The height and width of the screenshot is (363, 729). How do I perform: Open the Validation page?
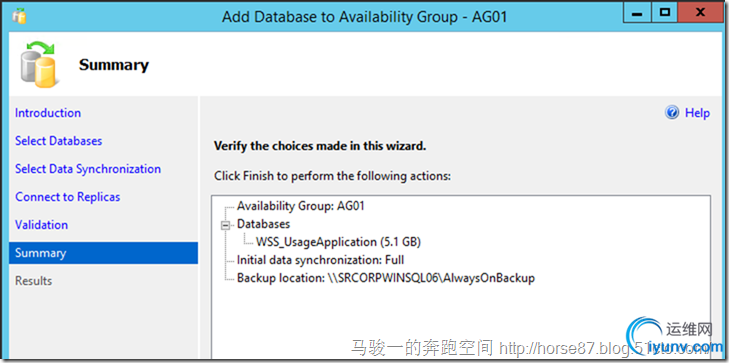coord(41,224)
